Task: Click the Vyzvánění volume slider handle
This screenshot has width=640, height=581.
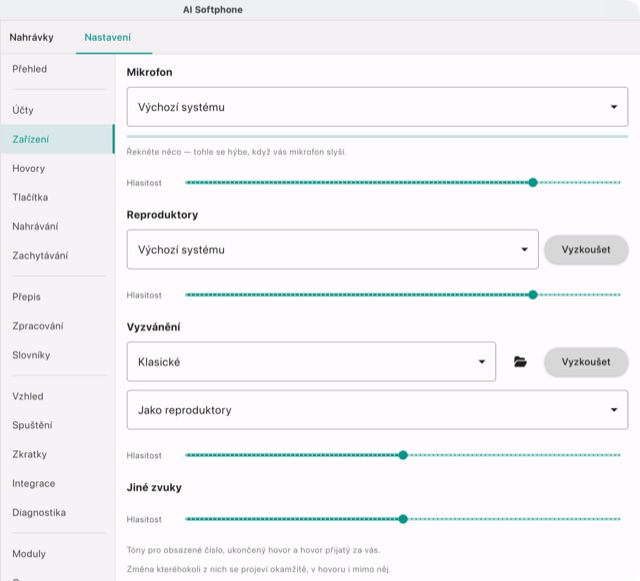Action: coord(403,455)
